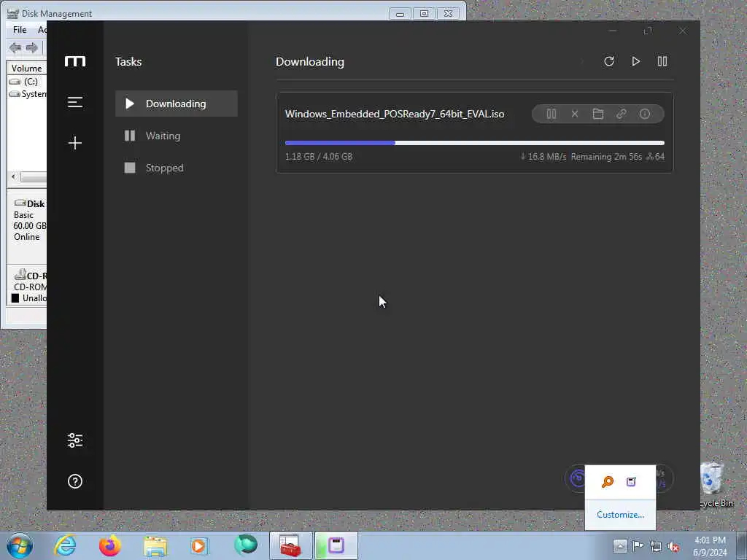This screenshot has width=747, height=560.
Task: Click Volume column header in Disk Management
Action: point(27,68)
